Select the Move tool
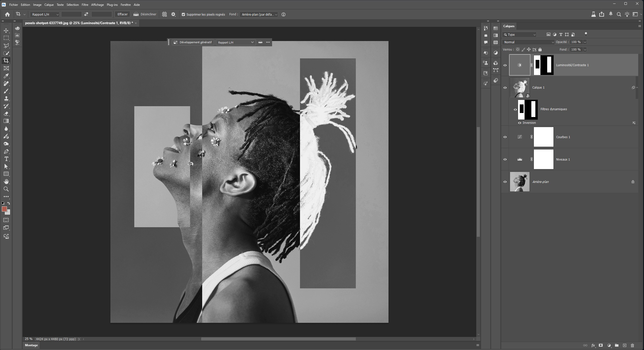 coord(6,30)
